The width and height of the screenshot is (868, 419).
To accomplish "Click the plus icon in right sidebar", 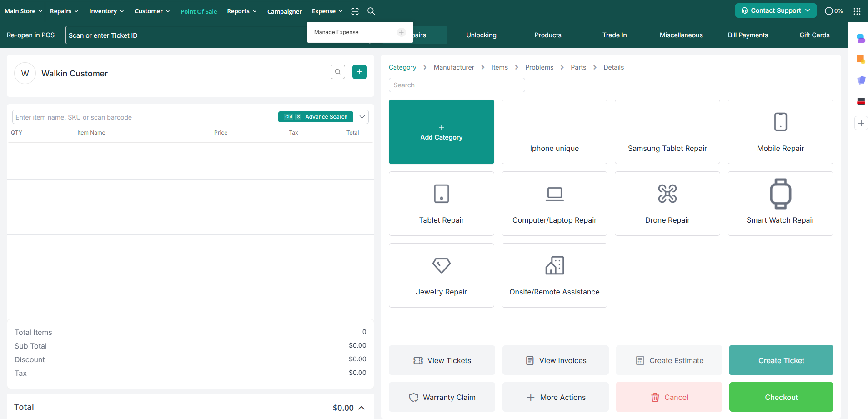I will pyautogui.click(x=861, y=123).
